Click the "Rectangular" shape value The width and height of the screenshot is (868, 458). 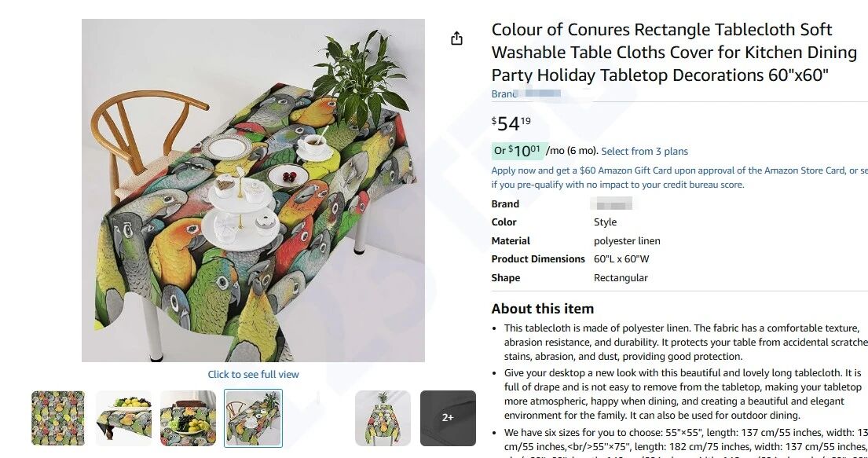621,278
